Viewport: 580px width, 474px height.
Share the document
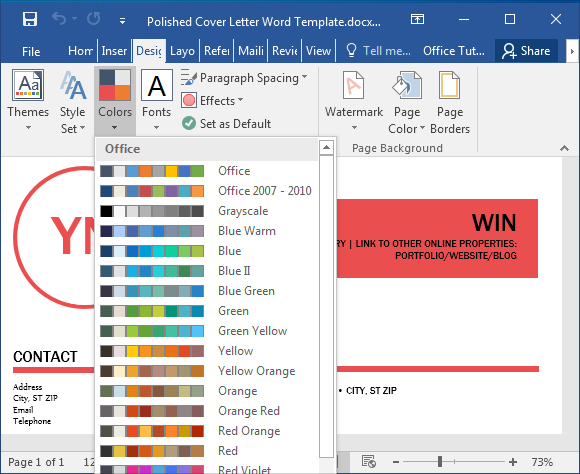pyautogui.click(x=526, y=51)
